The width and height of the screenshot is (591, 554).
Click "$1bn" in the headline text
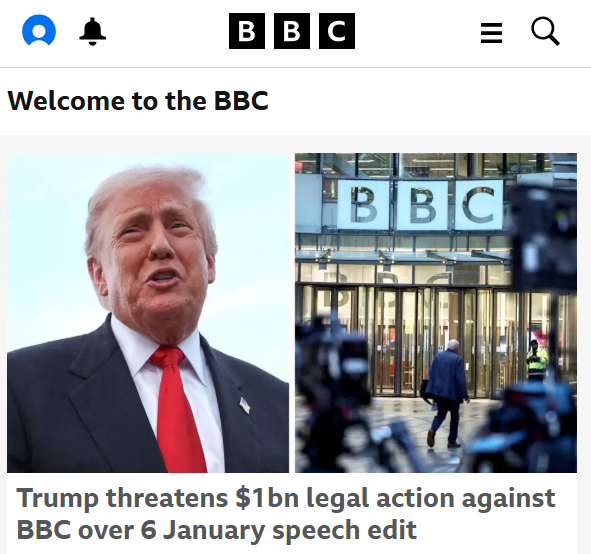(x=267, y=498)
